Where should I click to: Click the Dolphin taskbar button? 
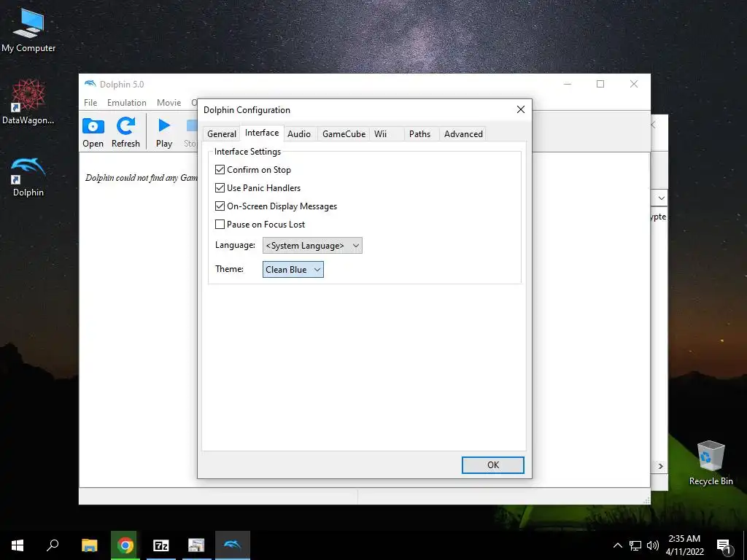pos(233,545)
